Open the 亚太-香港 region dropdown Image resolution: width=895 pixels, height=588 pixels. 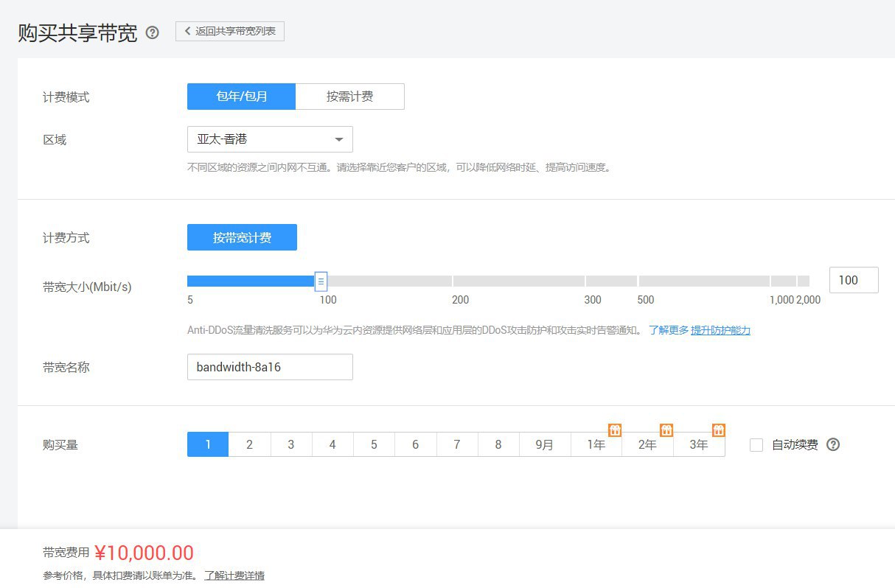point(270,139)
